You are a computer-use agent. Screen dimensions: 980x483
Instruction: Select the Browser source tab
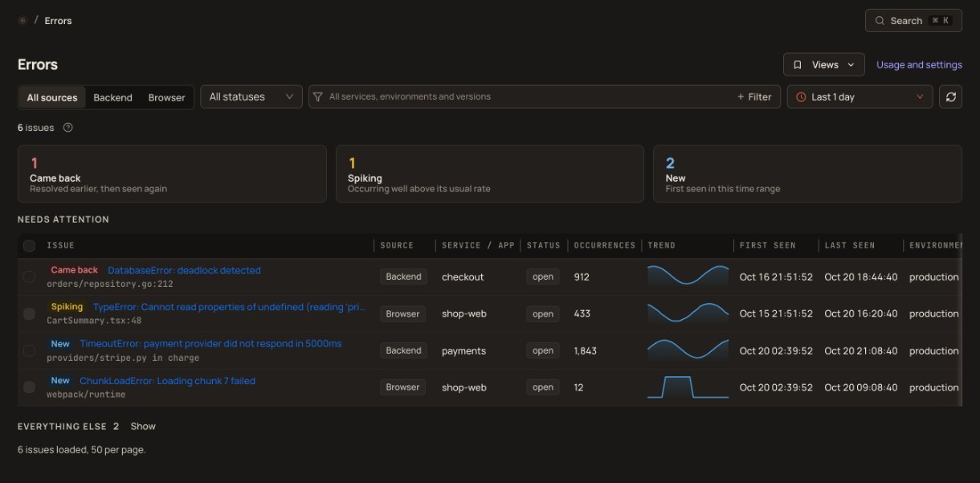166,97
